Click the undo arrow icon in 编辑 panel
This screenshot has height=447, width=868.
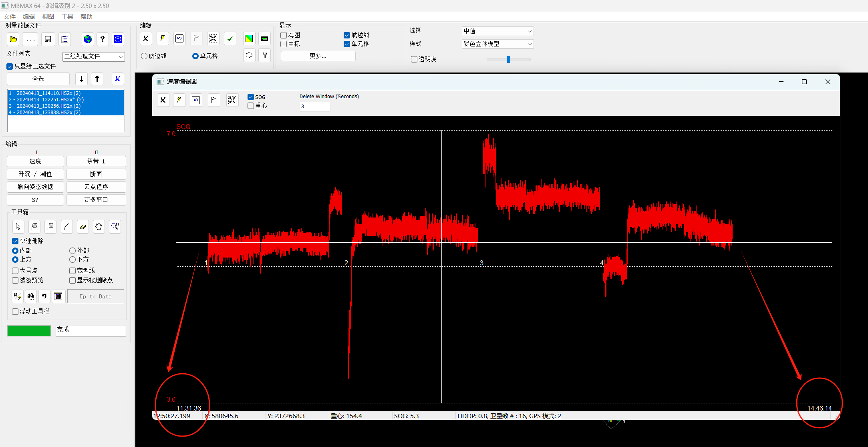tap(179, 38)
